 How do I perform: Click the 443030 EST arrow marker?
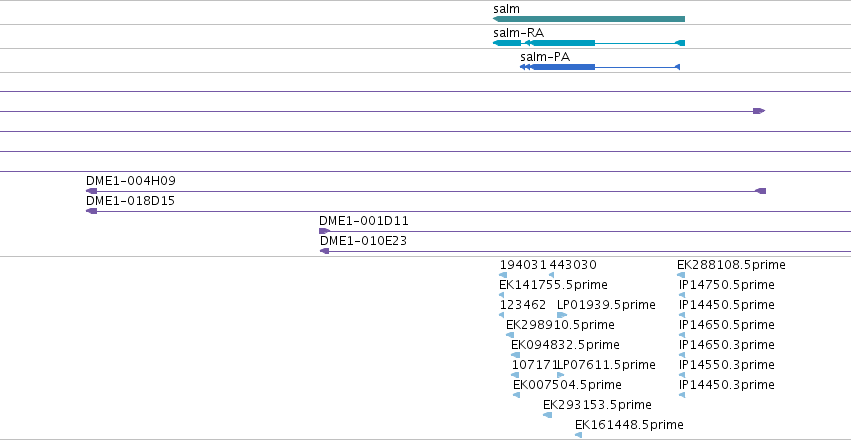[x=551, y=275]
